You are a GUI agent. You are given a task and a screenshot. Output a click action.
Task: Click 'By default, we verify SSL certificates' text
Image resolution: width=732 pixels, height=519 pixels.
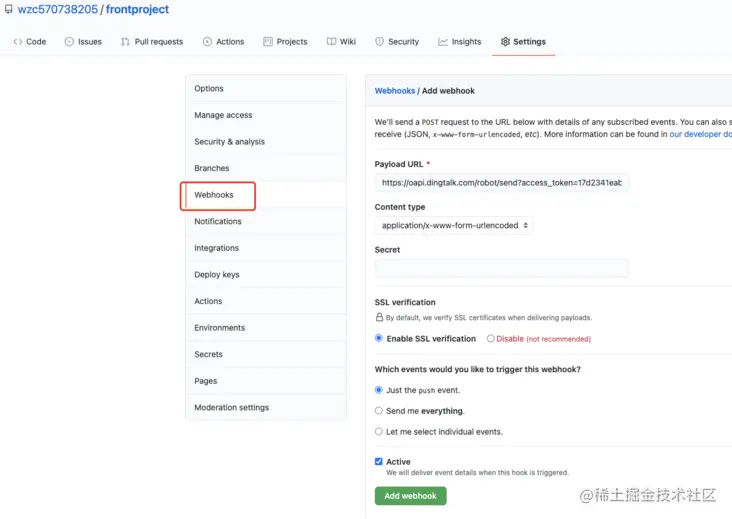[x=489, y=318]
